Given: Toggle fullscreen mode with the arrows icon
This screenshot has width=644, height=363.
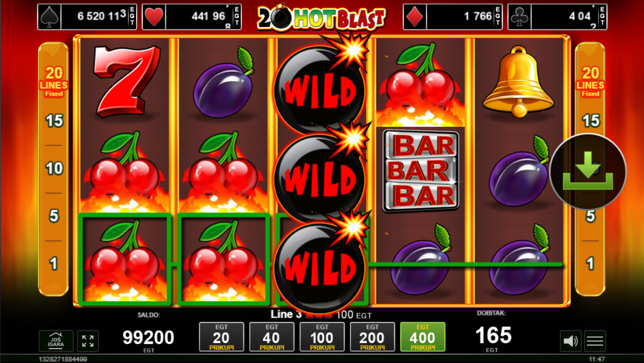Looking at the screenshot, I should pyautogui.click(x=88, y=341).
